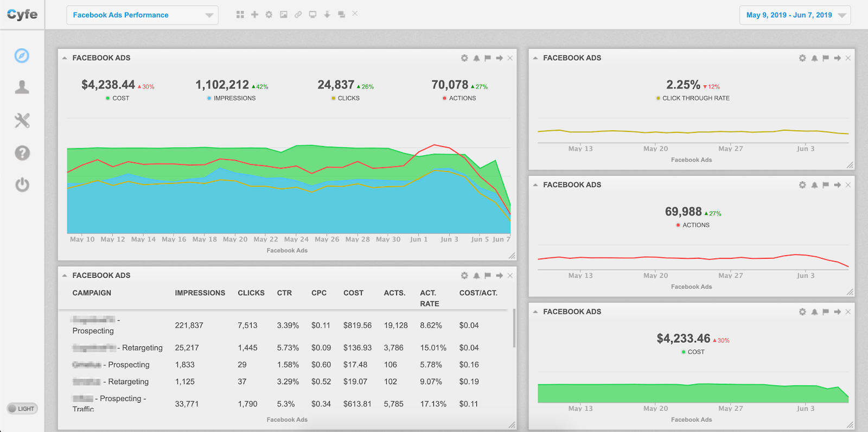This screenshot has width=868, height=432.
Task: Collapse the main chart widget with its triangle
Action: coord(65,58)
